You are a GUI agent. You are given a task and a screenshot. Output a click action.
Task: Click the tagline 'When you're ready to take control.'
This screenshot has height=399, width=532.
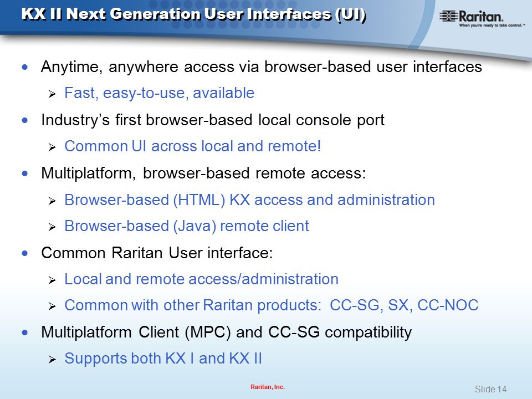[x=492, y=25]
